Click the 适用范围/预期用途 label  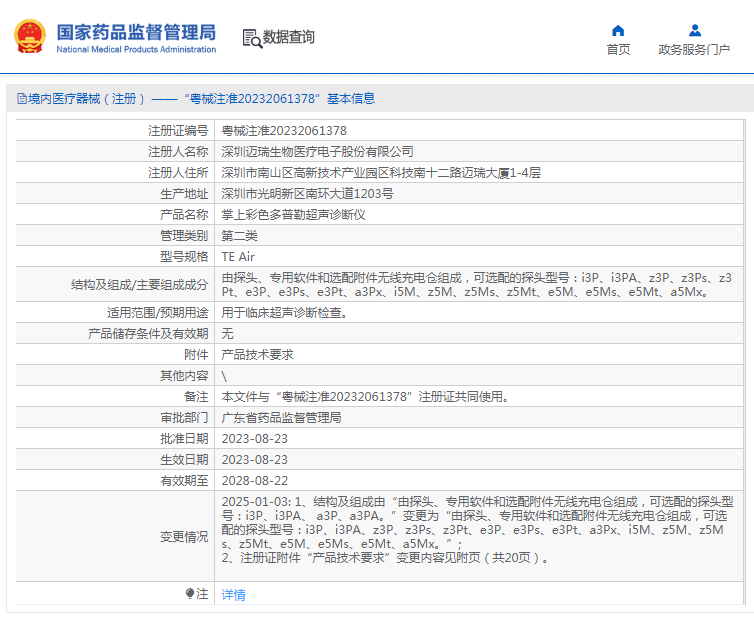tap(158, 313)
